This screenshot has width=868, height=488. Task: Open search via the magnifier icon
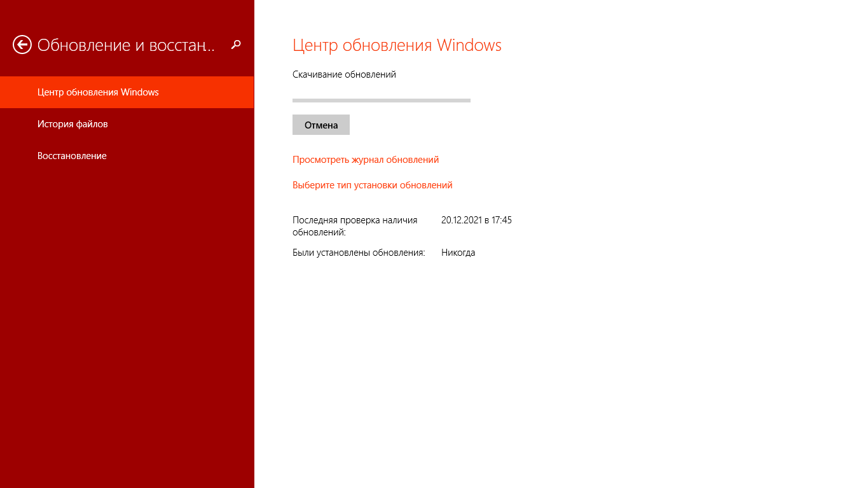pyautogui.click(x=236, y=45)
